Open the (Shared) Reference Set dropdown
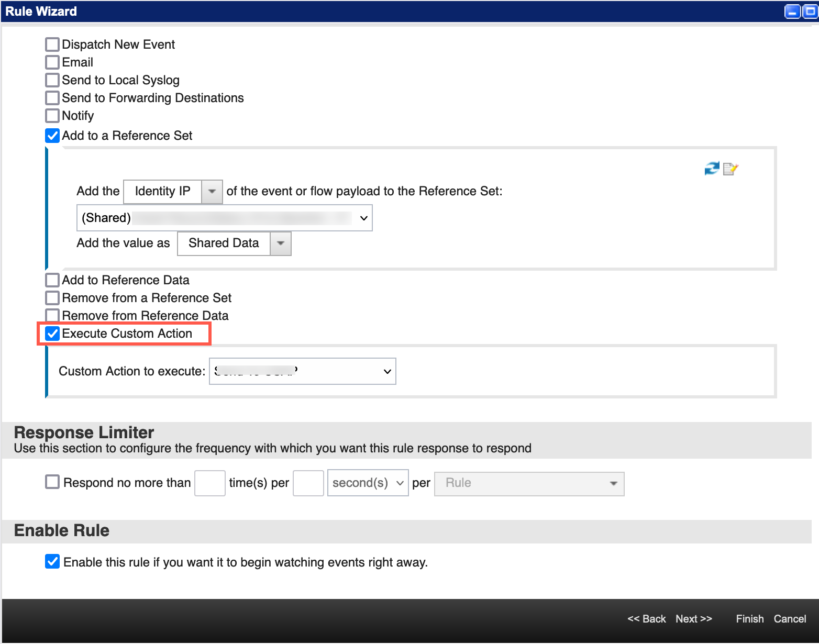This screenshot has width=819, height=644. 224,218
